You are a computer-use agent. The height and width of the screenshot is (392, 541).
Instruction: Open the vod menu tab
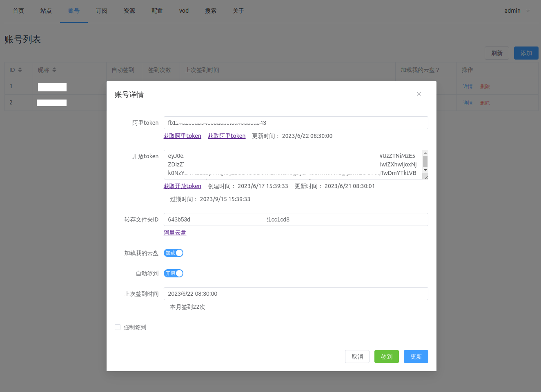184,11
